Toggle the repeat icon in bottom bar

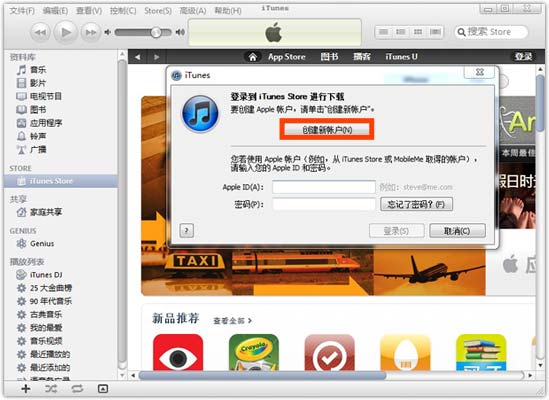77,388
